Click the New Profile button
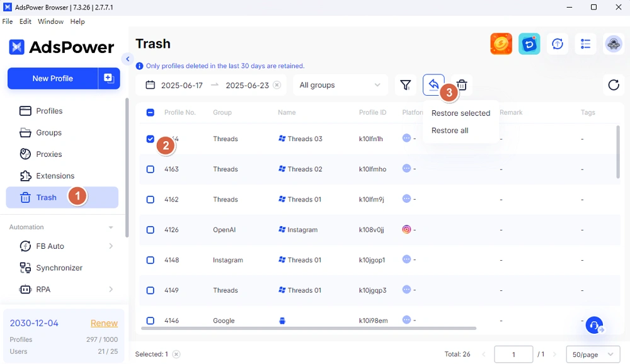630x364 pixels. 53,78
